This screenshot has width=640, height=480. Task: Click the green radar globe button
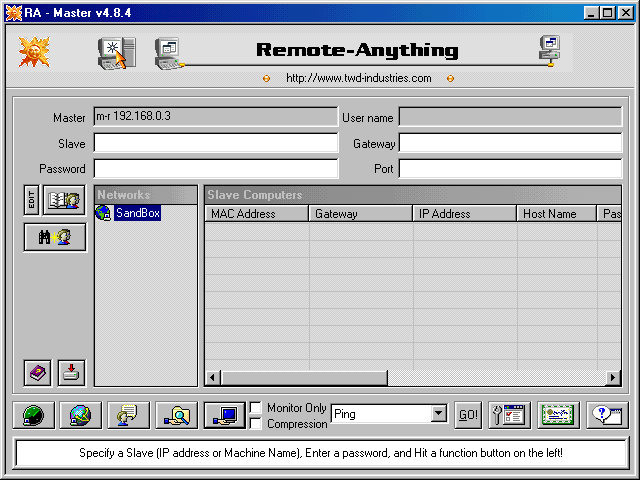pyautogui.click(x=33, y=415)
